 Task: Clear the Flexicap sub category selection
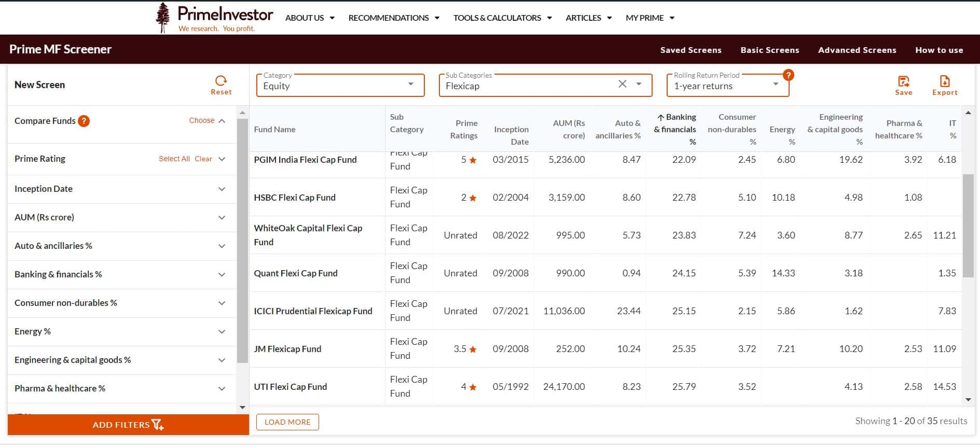click(x=623, y=83)
